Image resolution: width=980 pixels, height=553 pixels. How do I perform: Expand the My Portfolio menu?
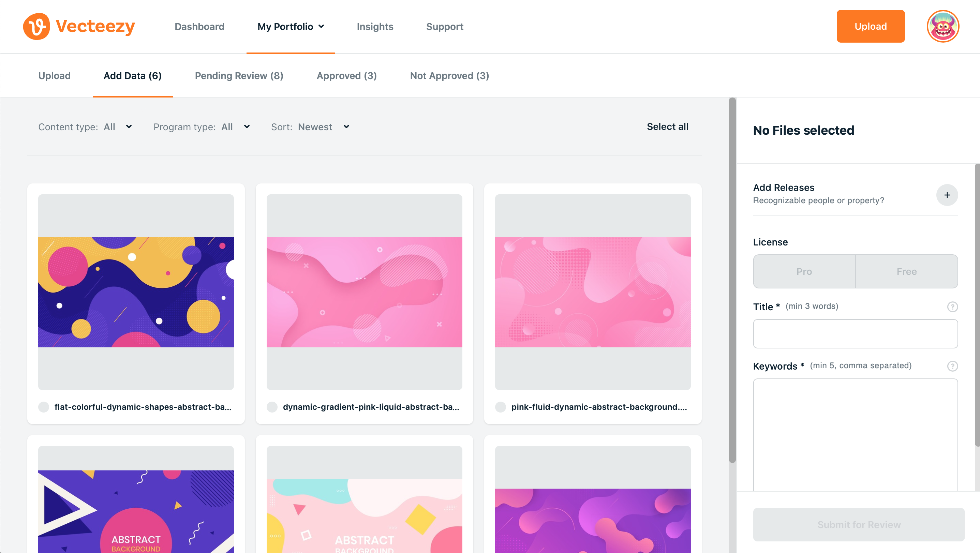[291, 27]
